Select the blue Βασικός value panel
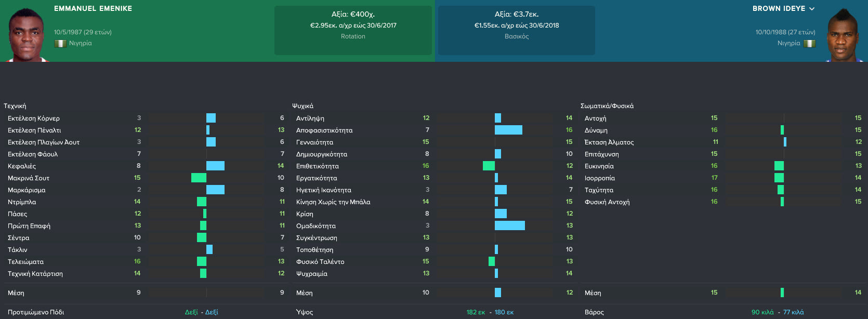Screen dimensions: 868x319 click(x=516, y=30)
